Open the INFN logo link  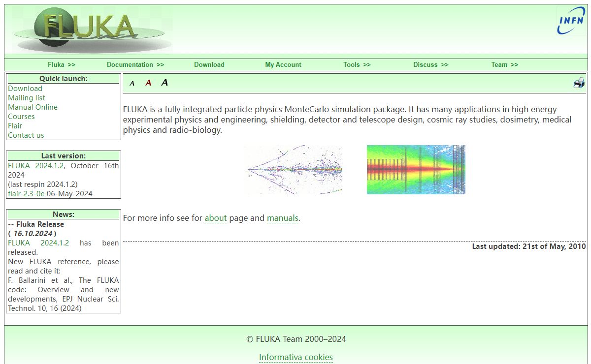571,21
